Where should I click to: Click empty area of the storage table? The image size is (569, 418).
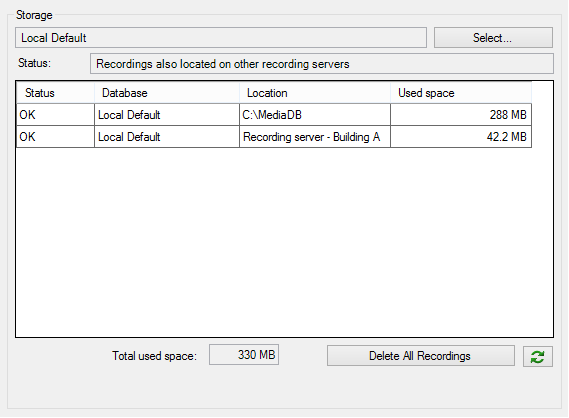(284, 242)
